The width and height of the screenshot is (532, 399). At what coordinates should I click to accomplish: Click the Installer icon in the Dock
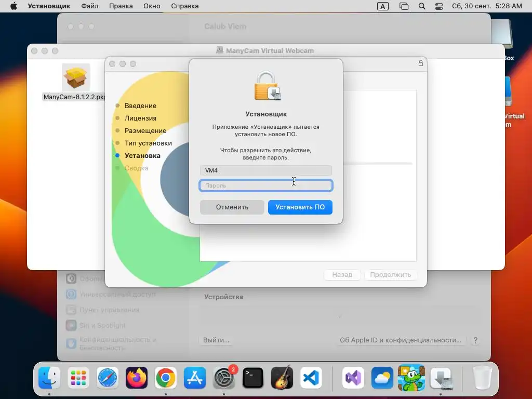[441, 378]
